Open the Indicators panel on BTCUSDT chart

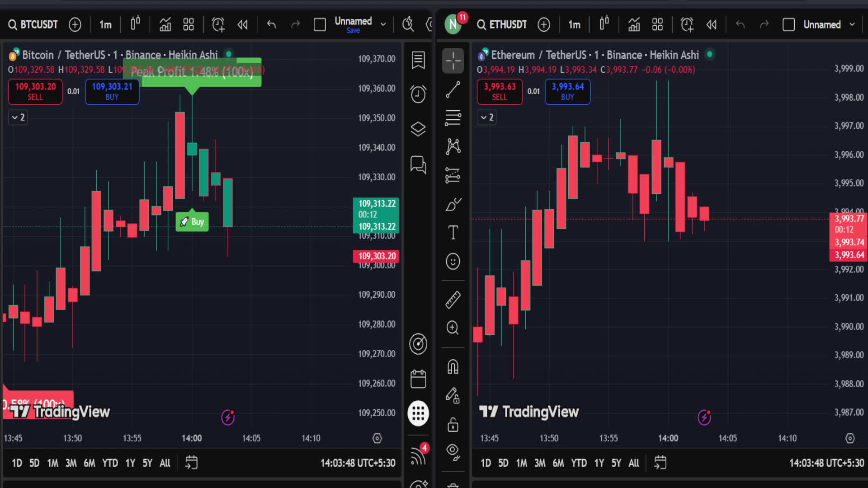[x=165, y=24]
